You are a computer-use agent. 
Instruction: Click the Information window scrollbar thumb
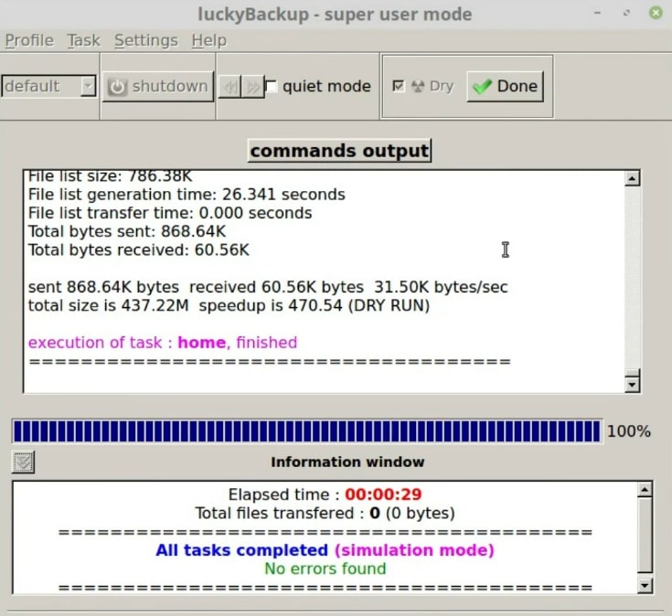click(x=645, y=534)
